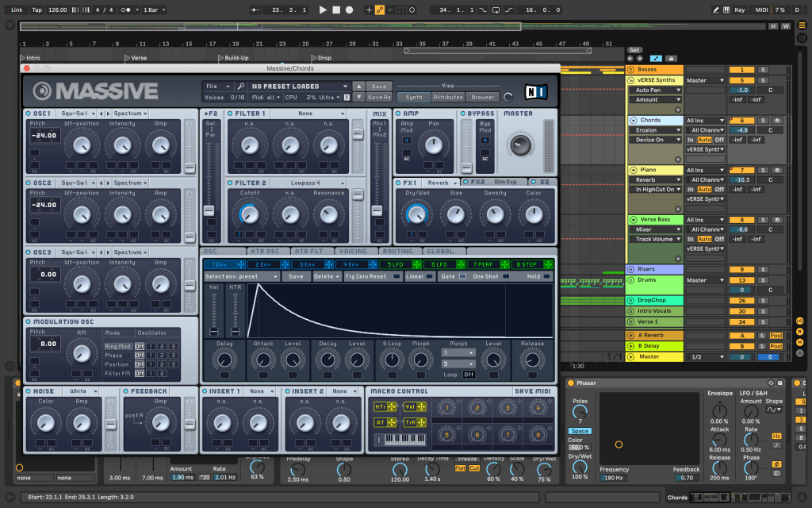
Task: Click the NI logo in Massive
Action: coord(536,90)
